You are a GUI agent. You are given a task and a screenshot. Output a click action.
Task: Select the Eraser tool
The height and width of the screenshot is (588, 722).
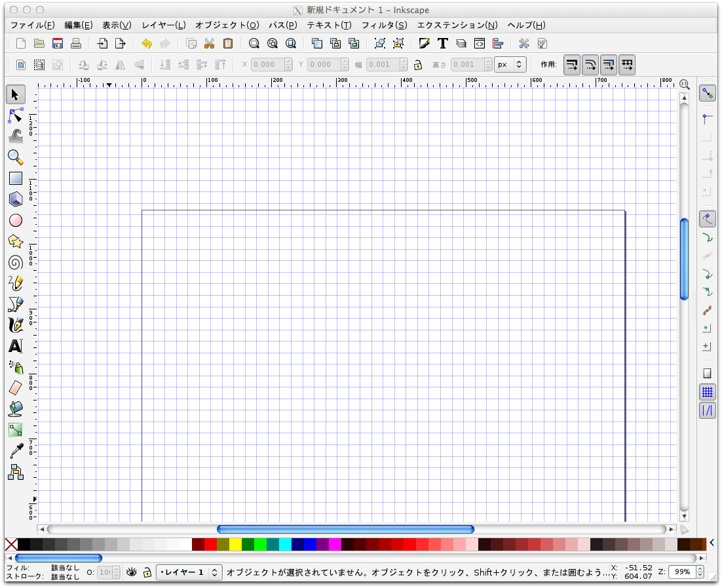(x=16, y=388)
